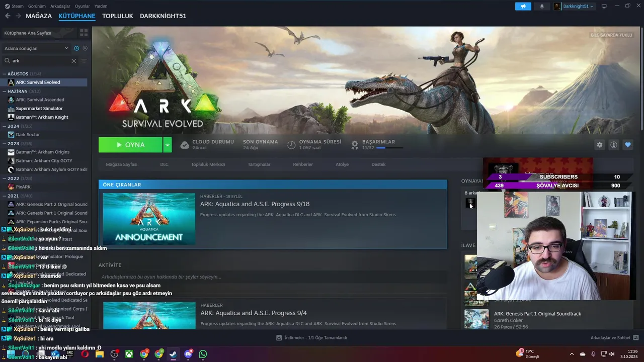Select ARK: Survival Ascended in library
The width and height of the screenshot is (644, 362).
[40, 100]
